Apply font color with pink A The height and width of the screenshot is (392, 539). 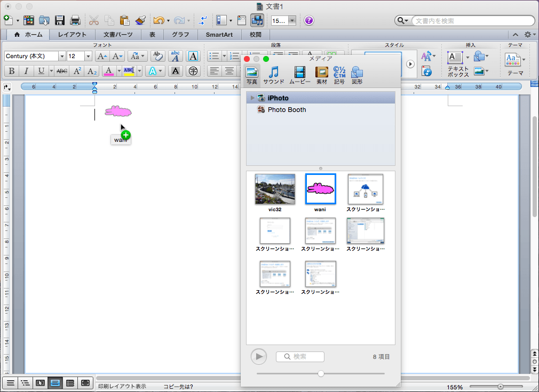pos(109,71)
